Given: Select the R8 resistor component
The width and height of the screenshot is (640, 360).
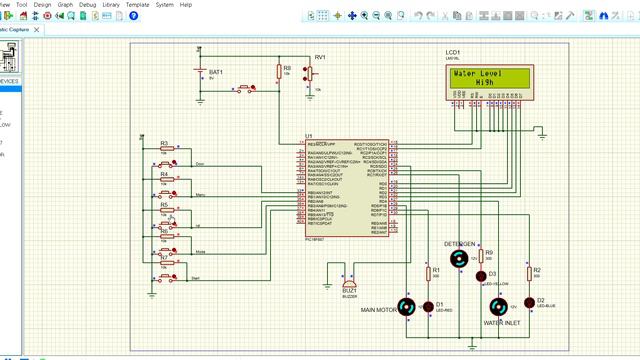Looking at the screenshot, I should 279,72.
